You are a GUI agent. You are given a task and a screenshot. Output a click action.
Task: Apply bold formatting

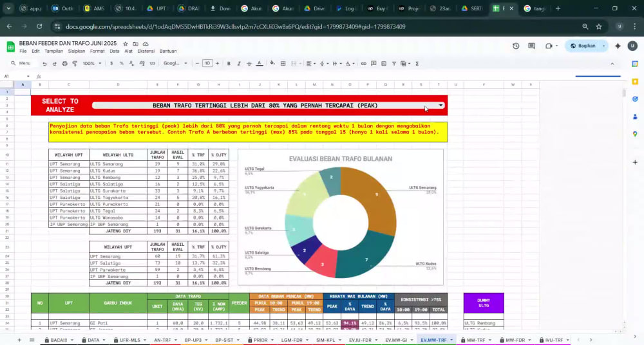tap(229, 64)
